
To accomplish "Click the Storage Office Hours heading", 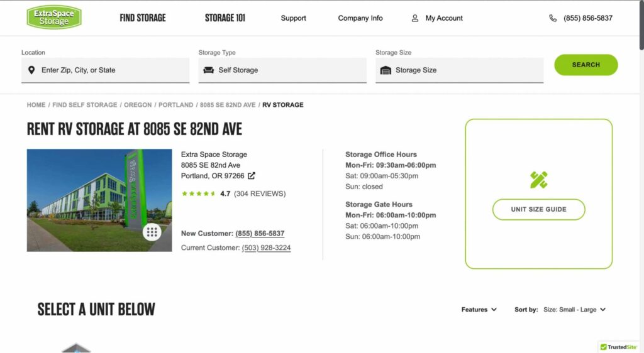I will click(x=380, y=155).
